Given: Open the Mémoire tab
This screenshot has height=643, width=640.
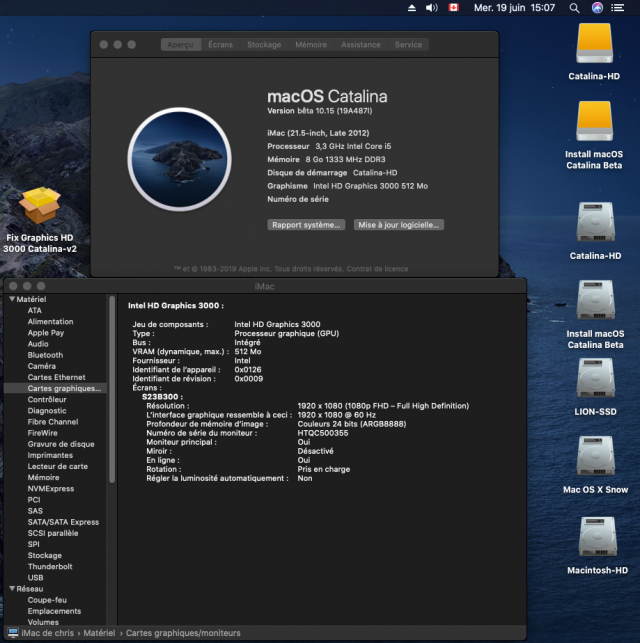Looking at the screenshot, I should coord(311,45).
